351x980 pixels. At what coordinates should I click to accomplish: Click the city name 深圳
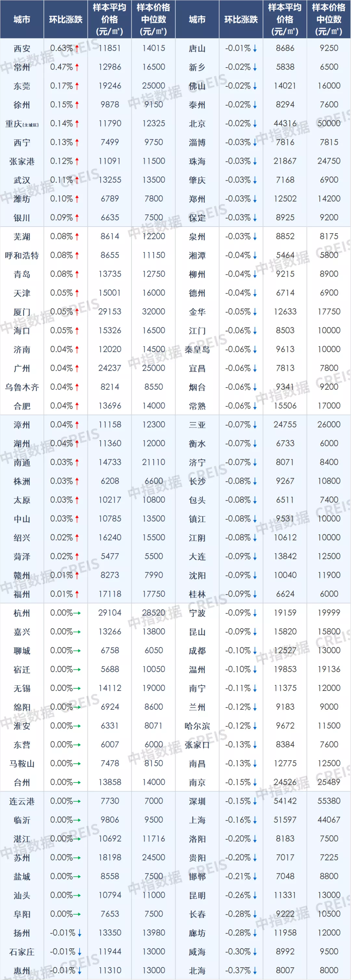[x=197, y=802]
